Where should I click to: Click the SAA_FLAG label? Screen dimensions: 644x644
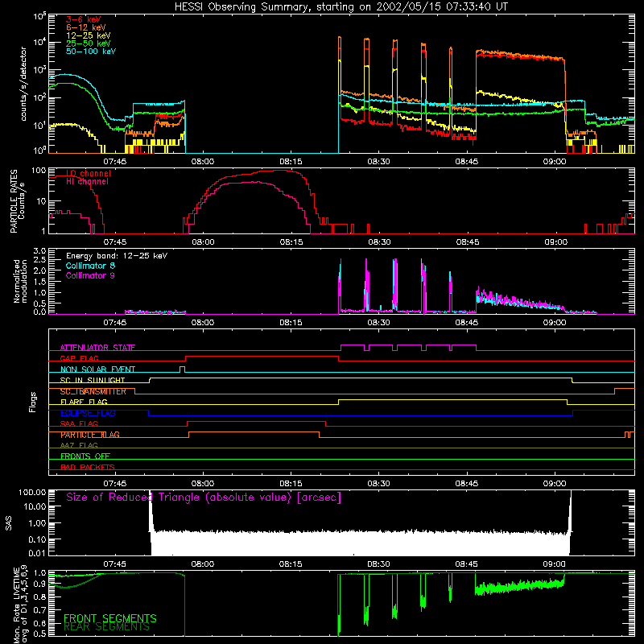[x=79, y=424]
